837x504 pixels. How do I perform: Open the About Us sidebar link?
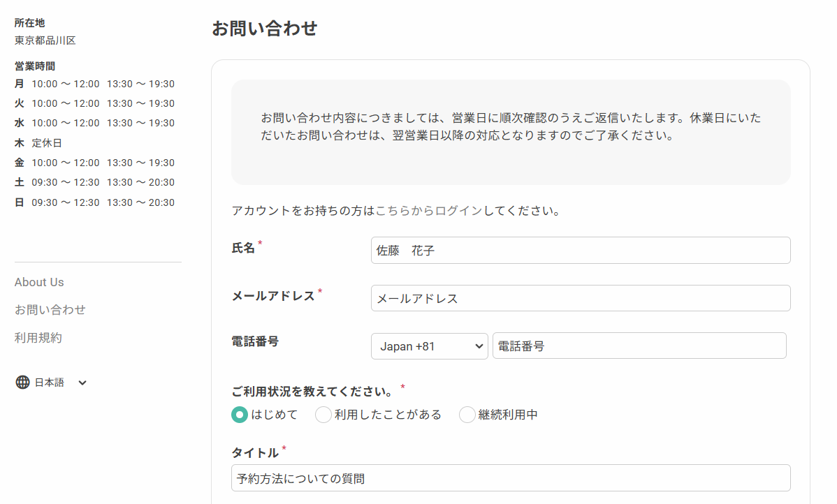[39, 282]
